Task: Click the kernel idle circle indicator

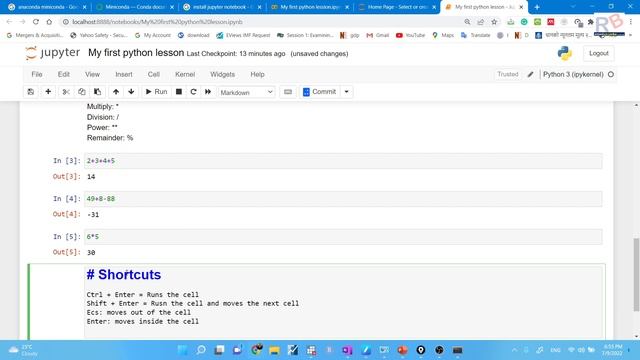Action: [x=611, y=74]
